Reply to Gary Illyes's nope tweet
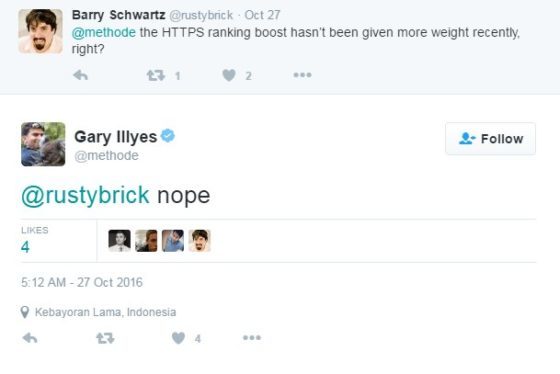The image size is (560, 374). (x=30, y=338)
